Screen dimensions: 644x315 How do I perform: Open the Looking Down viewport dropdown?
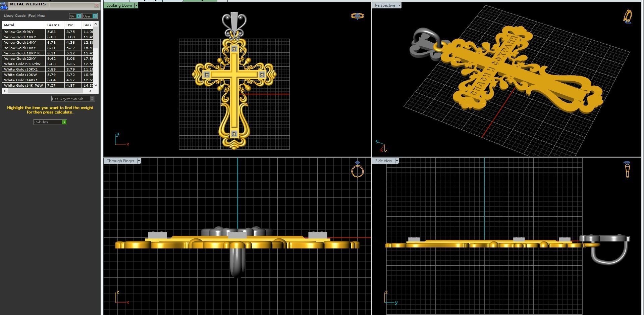click(x=136, y=5)
